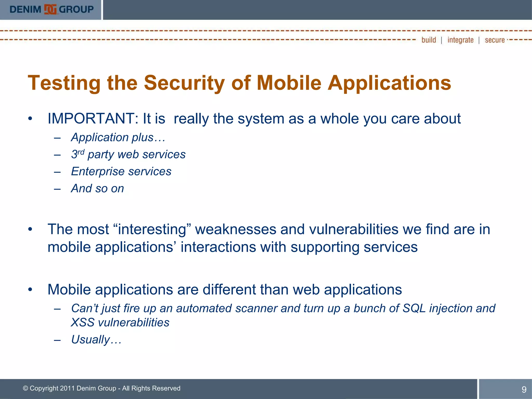
Task: Click the Denim Group logo icon
Action: (50, 10)
